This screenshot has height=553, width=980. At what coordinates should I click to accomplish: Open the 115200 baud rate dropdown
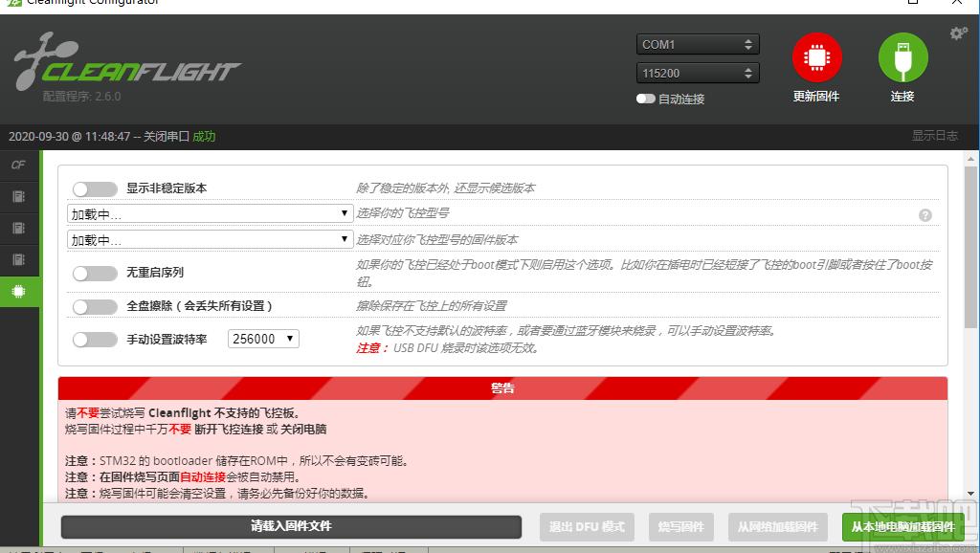coord(698,73)
